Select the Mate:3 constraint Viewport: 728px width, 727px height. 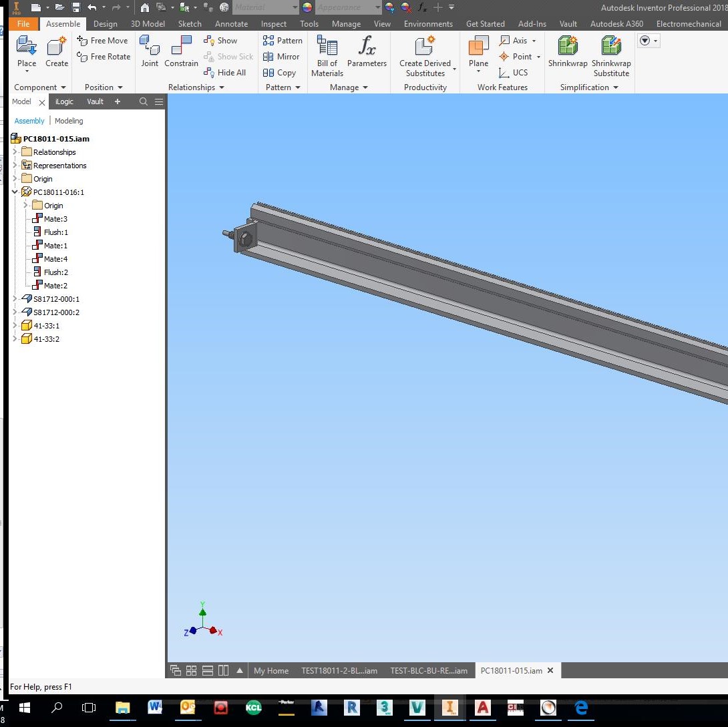tap(50, 218)
